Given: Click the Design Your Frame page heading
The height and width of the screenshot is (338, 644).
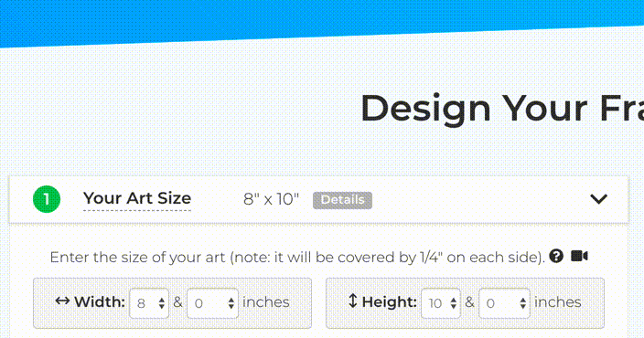Looking at the screenshot, I should pyautogui.click(x=502, y=109).
